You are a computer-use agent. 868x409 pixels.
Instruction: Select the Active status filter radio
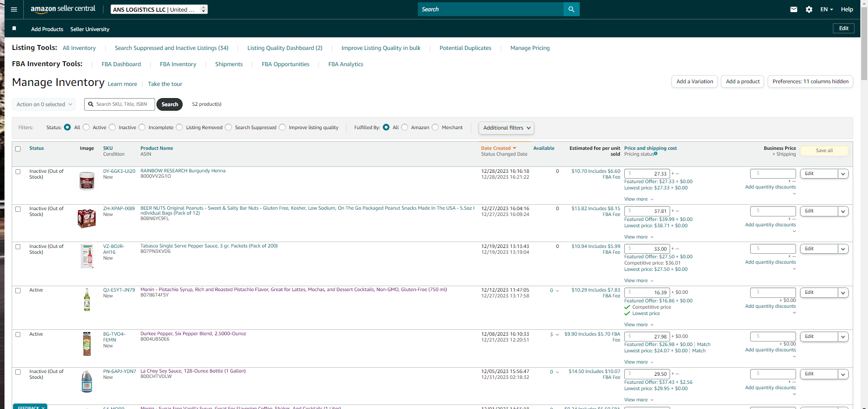pos(86,127)
